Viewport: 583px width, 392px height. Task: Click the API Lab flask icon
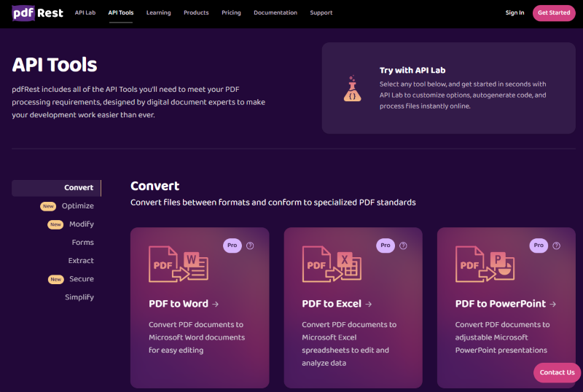352,88
